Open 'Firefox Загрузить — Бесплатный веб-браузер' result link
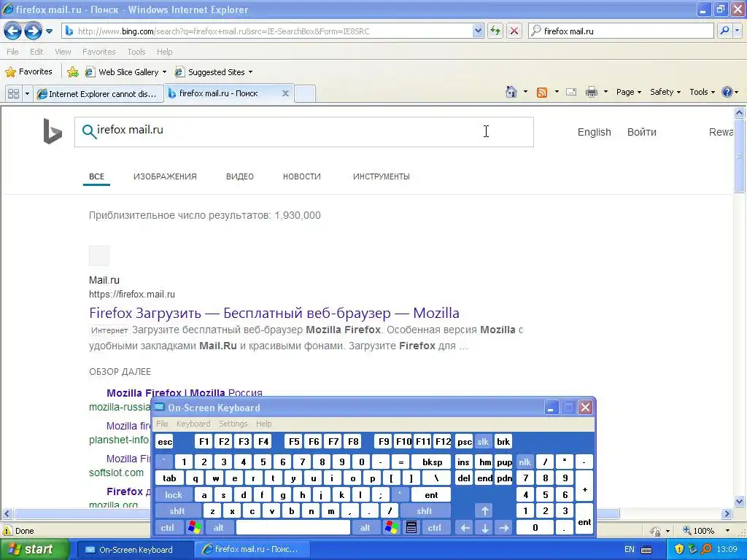This screenshot has width=747, height=560. (274, 313)
